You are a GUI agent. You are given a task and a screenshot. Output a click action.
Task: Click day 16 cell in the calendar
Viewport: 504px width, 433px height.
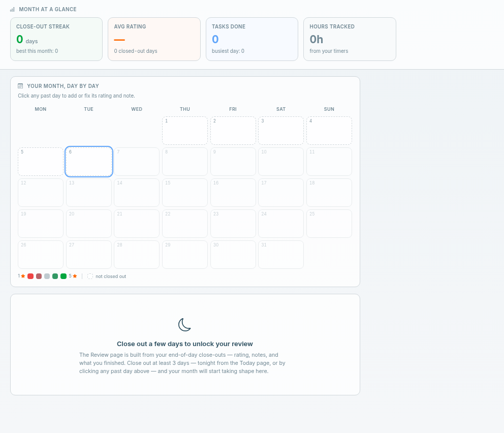pos(233,193)
